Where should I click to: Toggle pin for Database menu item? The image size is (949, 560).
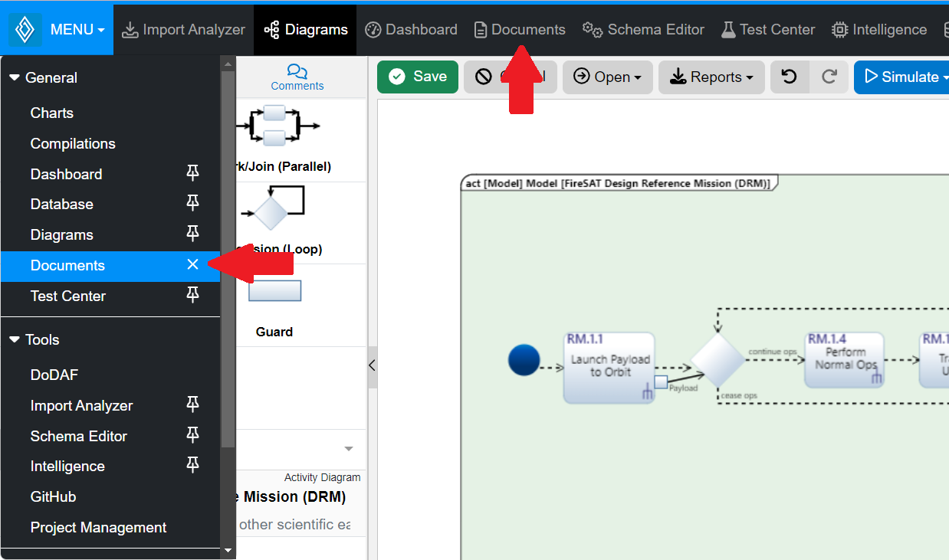click(x=192, y=204)
